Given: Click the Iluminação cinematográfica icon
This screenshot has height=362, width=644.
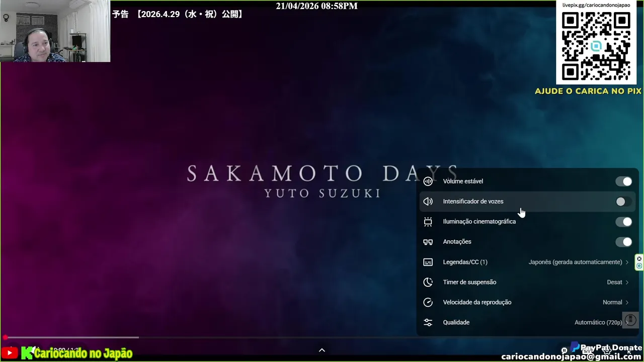Looking at the screenshot, I should coord(428,222).
